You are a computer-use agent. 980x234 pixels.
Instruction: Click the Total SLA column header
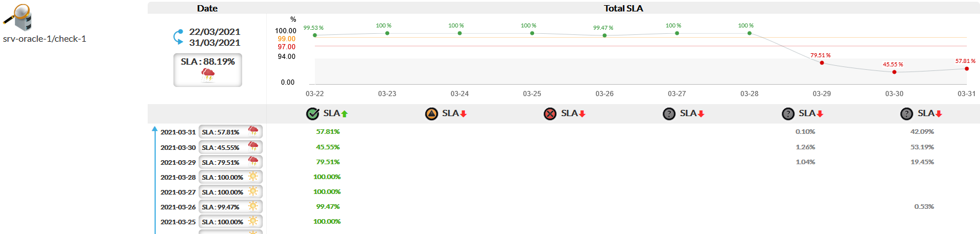pos(623,8)
